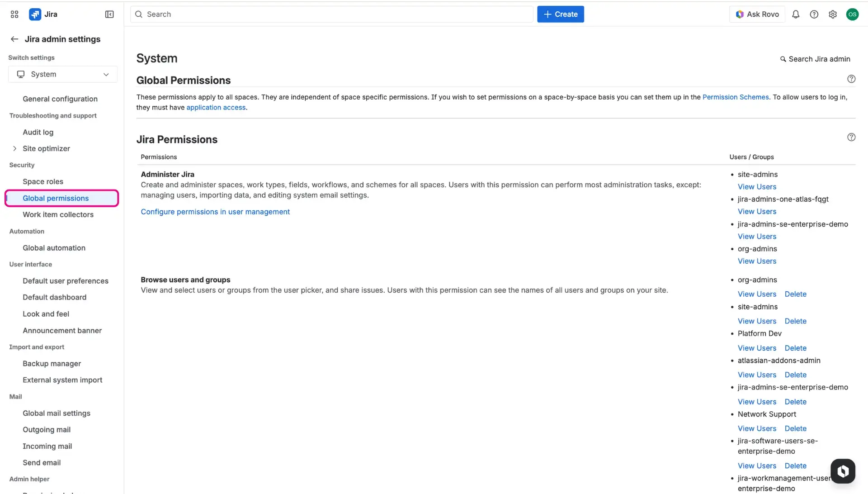Open the OS profile avatar
This screenshot has width=868, height=494.
853,14
